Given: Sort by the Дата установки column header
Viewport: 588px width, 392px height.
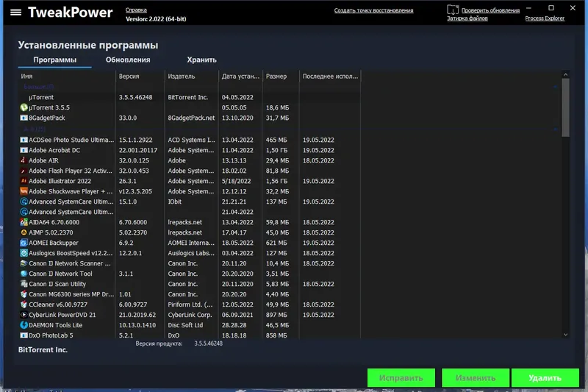Looking at the screenshot, I should [240, 76].
